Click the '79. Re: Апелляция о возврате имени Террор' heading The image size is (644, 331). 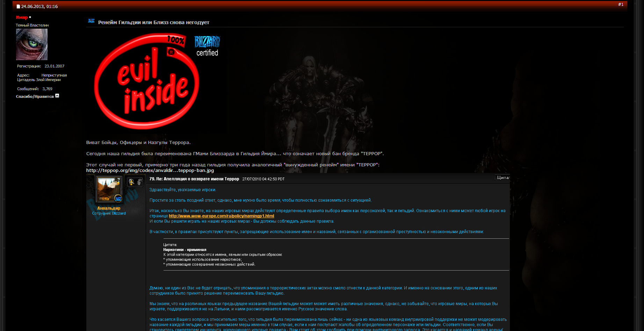point(194,179)
